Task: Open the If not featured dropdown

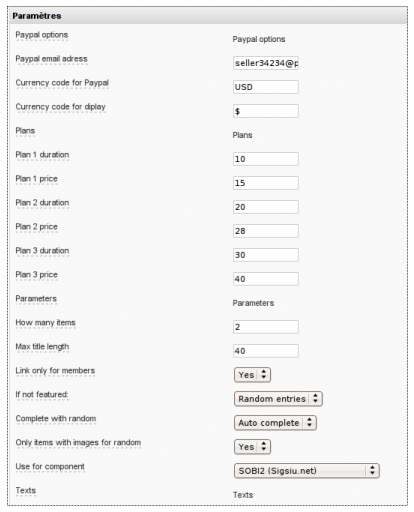Action: (278, 399)
